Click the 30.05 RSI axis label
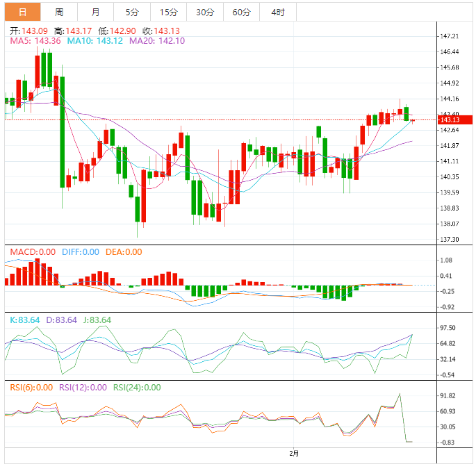Screen dimensions: 476x471 448,427
